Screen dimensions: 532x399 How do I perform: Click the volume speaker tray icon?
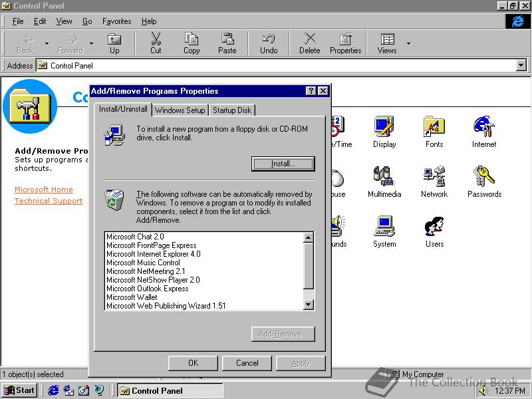[x=482, y=391]
